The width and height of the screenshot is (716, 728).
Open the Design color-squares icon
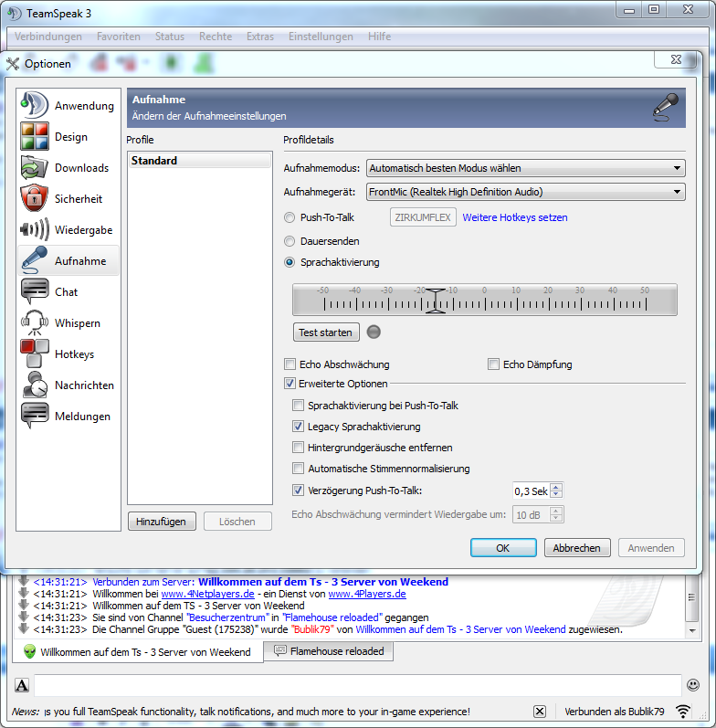pos(35,136)
